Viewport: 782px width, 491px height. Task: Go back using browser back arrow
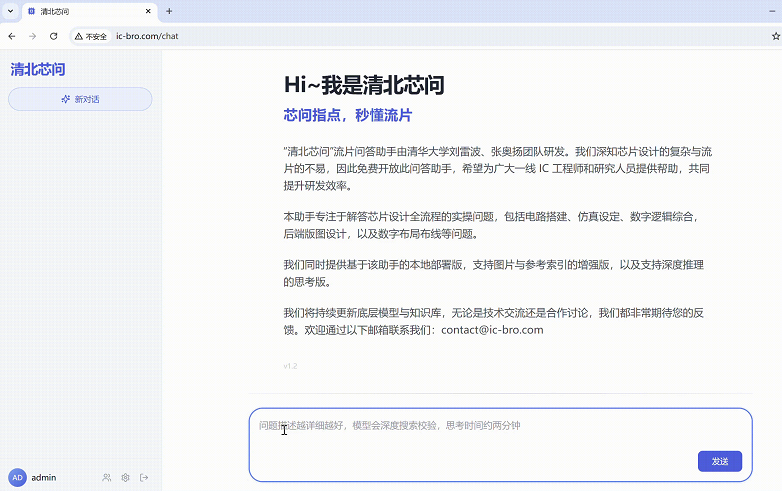tap(12, 36)
